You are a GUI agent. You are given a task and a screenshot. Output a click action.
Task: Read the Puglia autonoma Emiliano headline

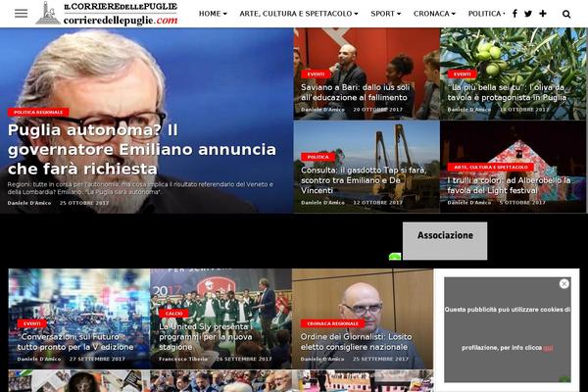click(142, 149)
